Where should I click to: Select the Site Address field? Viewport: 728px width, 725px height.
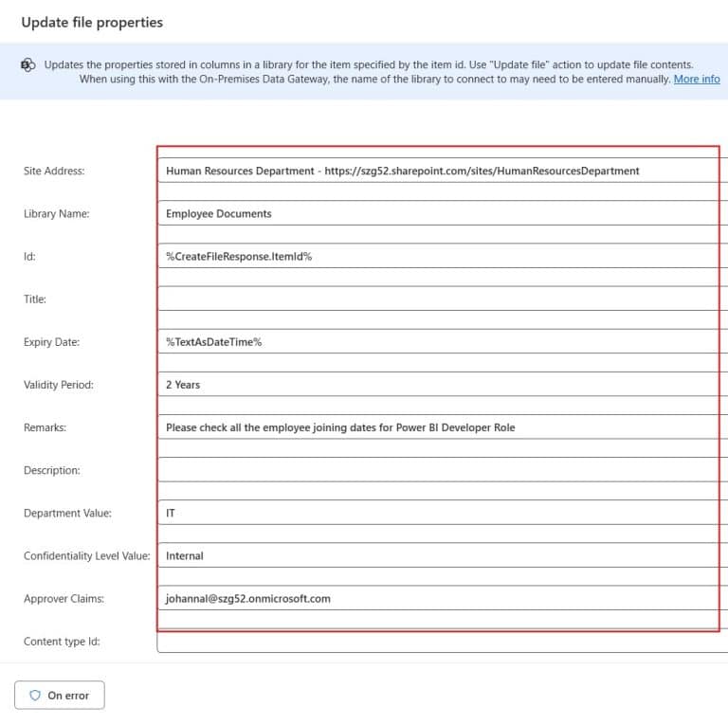click(443, 171)
